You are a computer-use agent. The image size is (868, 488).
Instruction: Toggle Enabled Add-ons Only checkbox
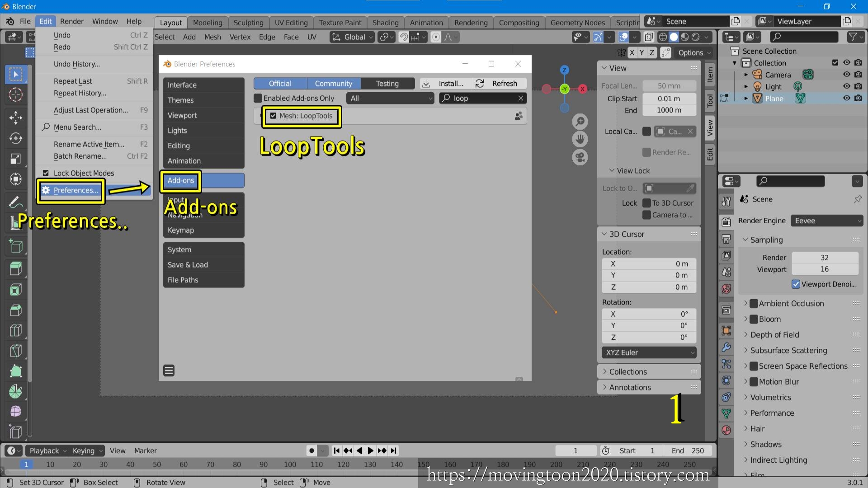pyautogui.click(x=258, y=98)
